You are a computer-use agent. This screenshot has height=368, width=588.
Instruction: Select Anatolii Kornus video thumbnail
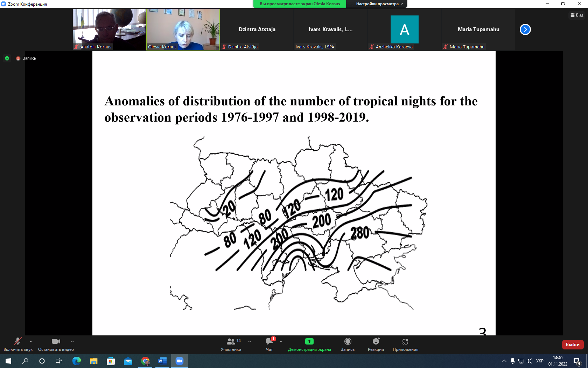tap(109, 29)
